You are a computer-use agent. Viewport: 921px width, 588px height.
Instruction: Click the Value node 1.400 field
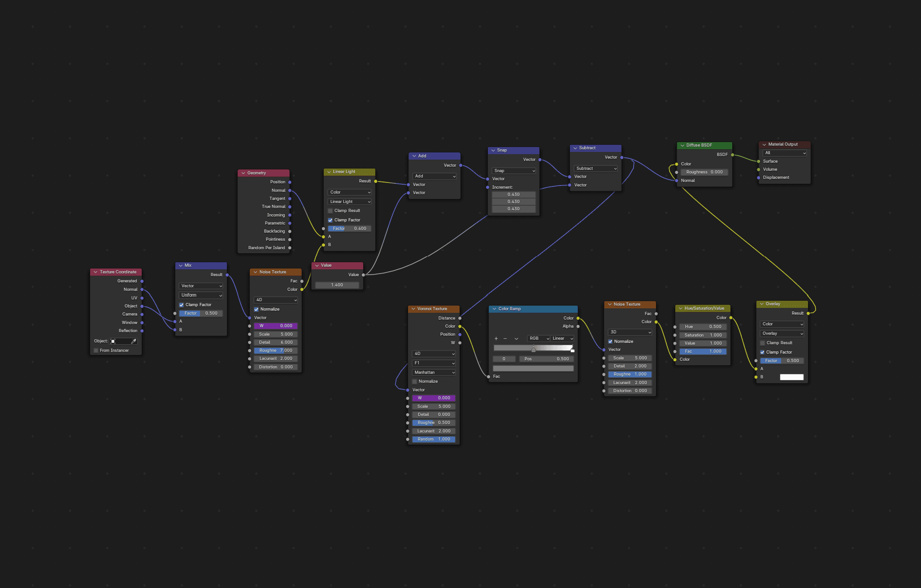coord(337,285)
